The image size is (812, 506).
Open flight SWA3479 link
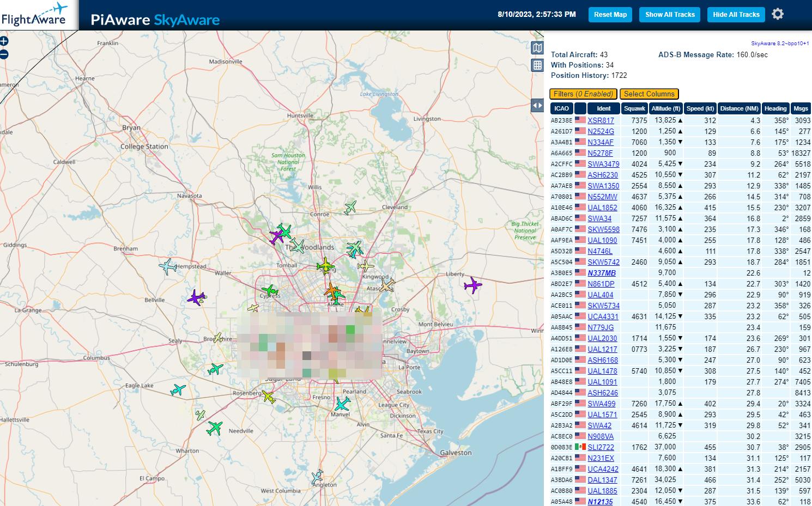[x=603, y=164]
